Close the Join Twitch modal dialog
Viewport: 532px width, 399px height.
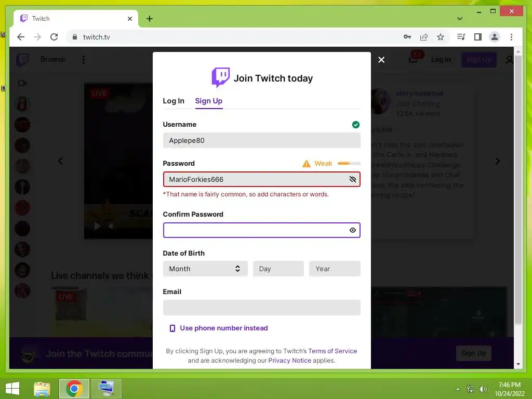(x=381, y=60)
